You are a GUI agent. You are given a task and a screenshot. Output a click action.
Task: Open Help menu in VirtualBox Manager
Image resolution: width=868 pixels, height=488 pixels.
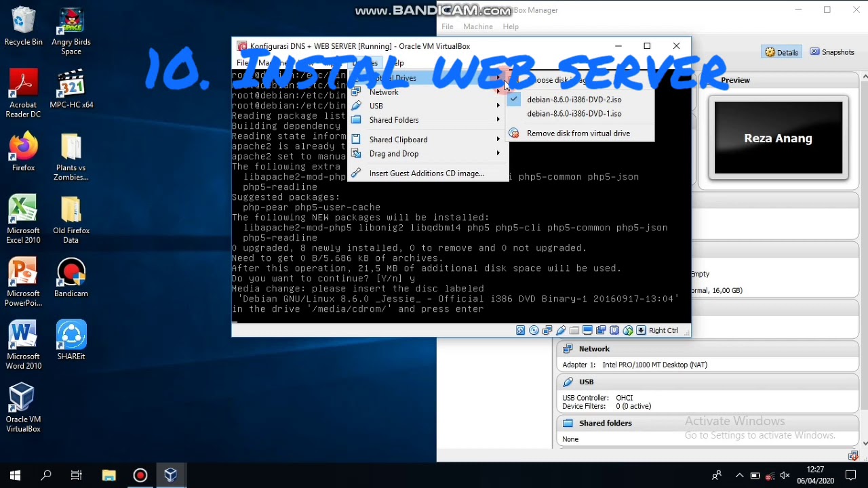511,26
